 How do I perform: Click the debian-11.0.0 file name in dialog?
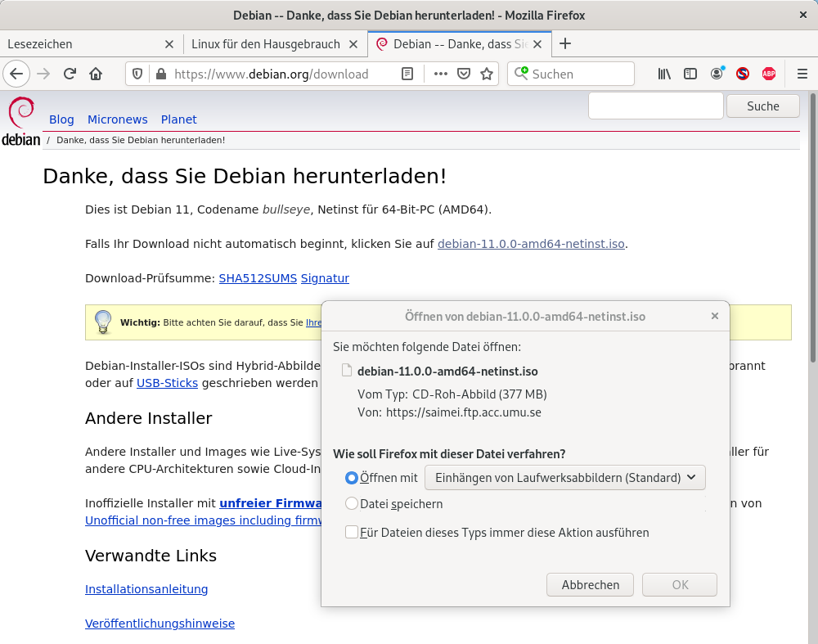447,371
